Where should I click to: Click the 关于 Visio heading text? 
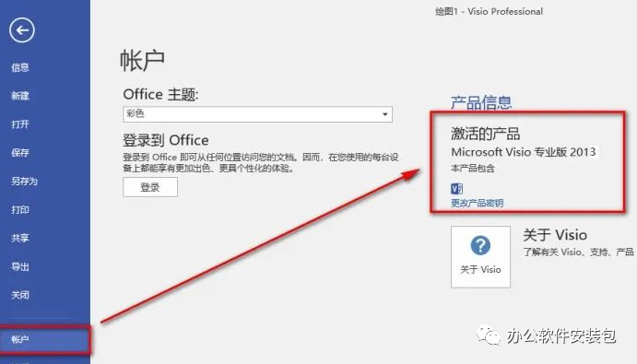[x=555, y=235]
